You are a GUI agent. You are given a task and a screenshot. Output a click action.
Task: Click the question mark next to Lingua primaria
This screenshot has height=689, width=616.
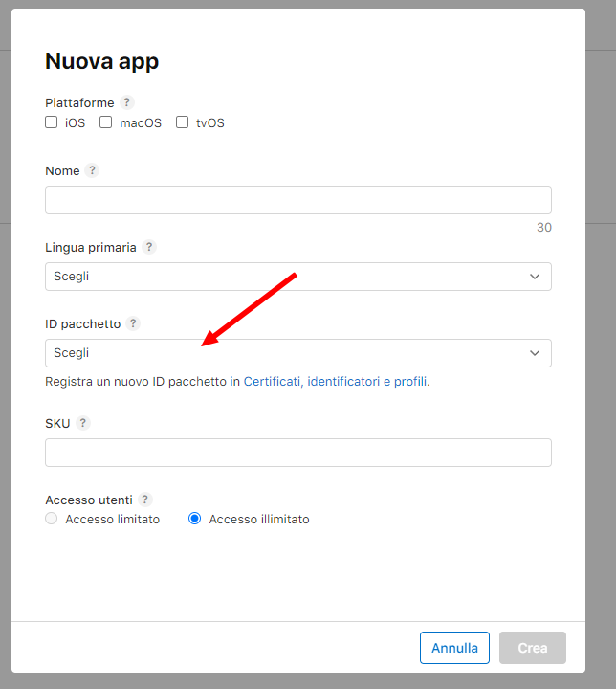click(x=149, y=247)
